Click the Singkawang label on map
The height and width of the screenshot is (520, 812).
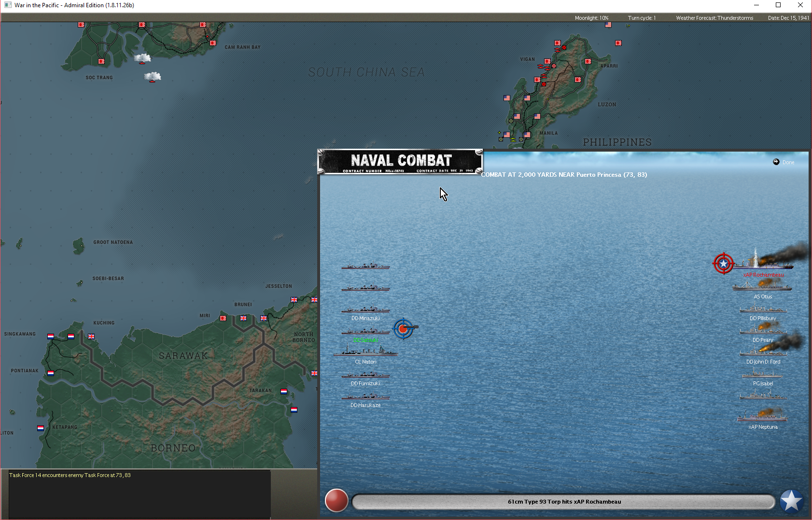pos(20,334)
